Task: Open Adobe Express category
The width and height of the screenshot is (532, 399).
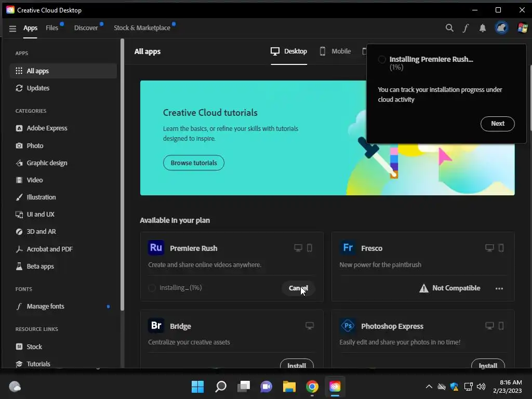Action: [x=63, y=128]
